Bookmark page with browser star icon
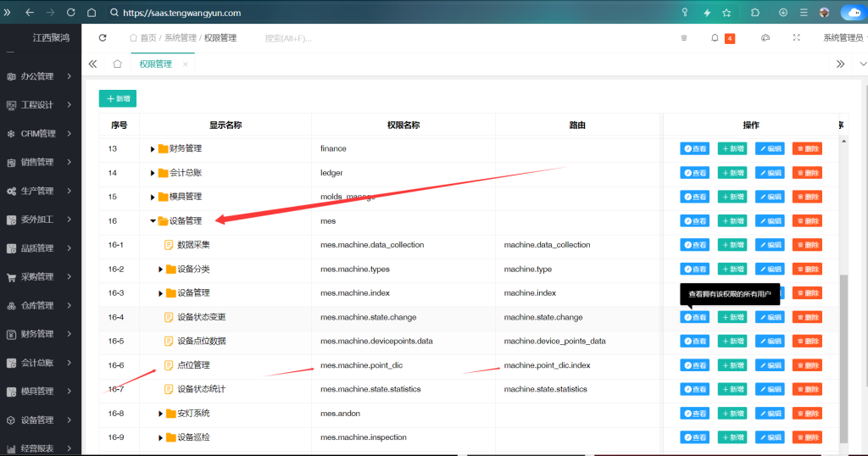 (726, 13)
